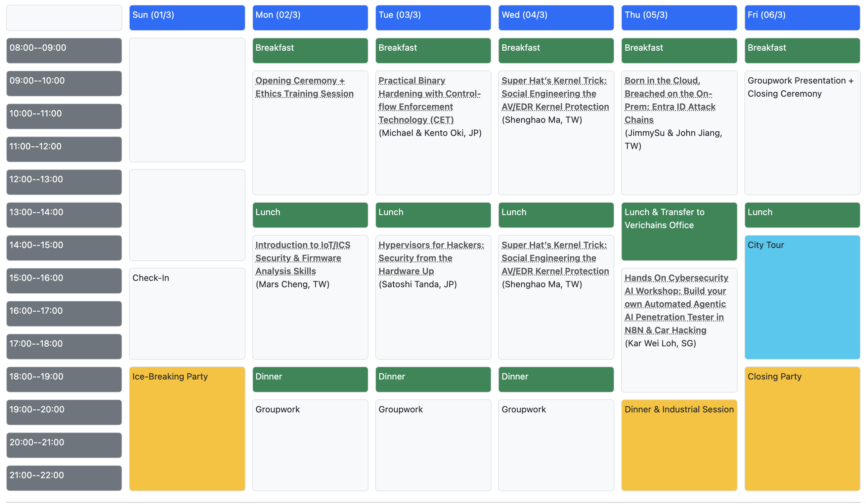Open the Hypervisors for Hackers session link
The height and width of the screenshot is (504, 866).
click(431, 258)
